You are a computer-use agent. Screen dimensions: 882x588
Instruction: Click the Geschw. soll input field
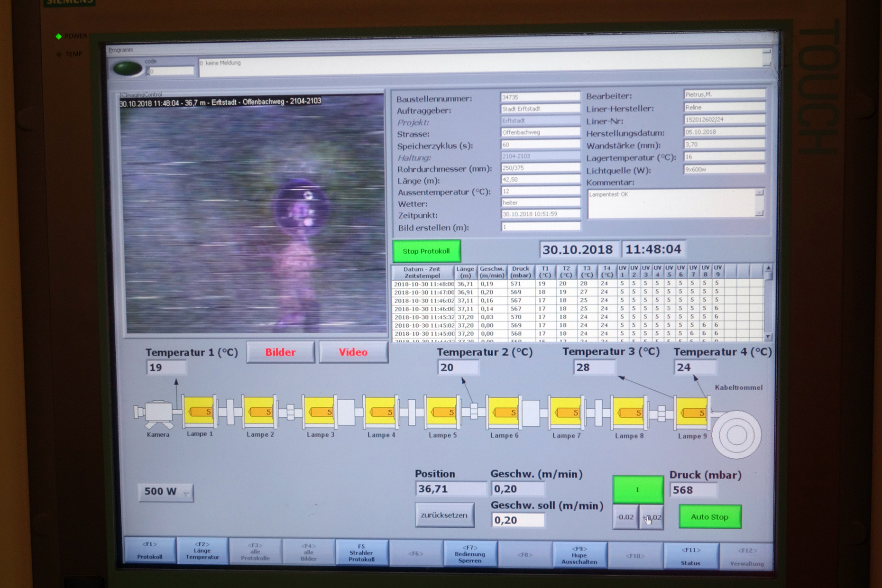[x=517, y=520]
